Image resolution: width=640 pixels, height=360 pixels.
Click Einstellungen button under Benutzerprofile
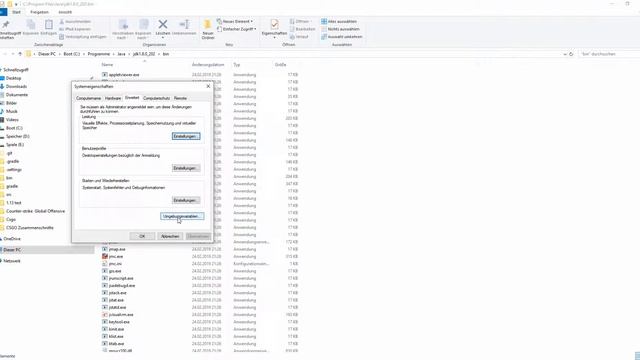coord(186,168)
